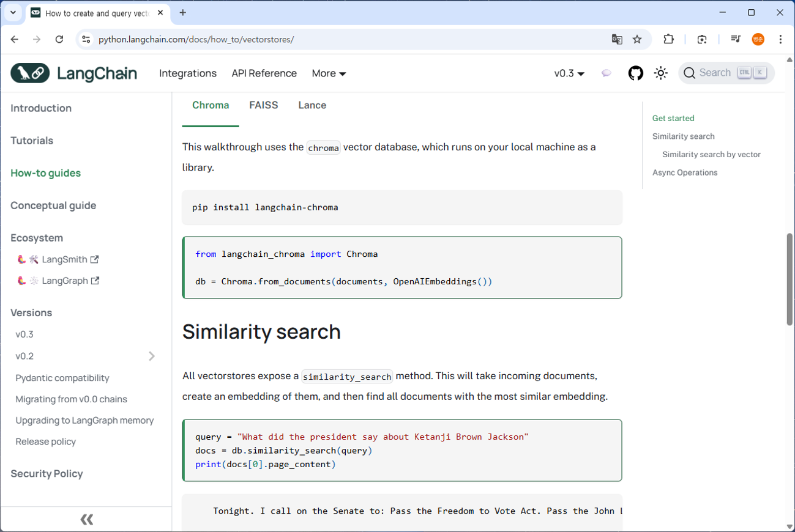Click scrollbar down arrow at bottom
795x532 pixels.
[789, 526]
